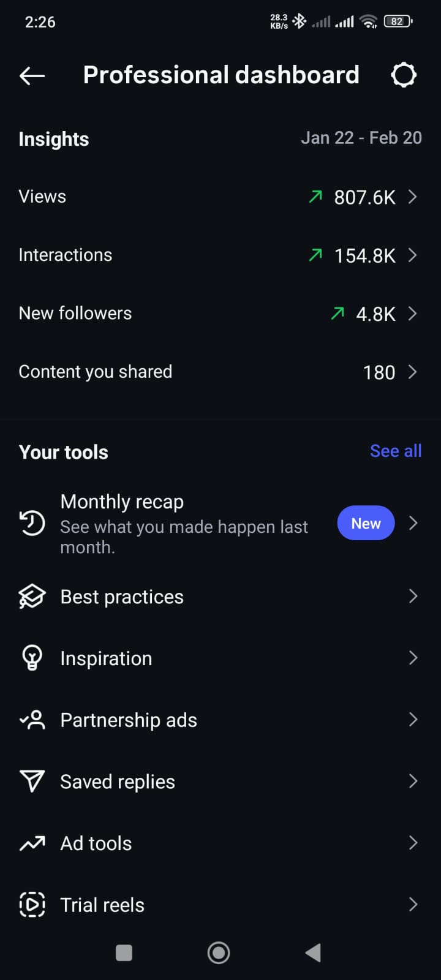Expand Views chevron next to 807.6K
The image size is (441, 980).
point(413,197)
